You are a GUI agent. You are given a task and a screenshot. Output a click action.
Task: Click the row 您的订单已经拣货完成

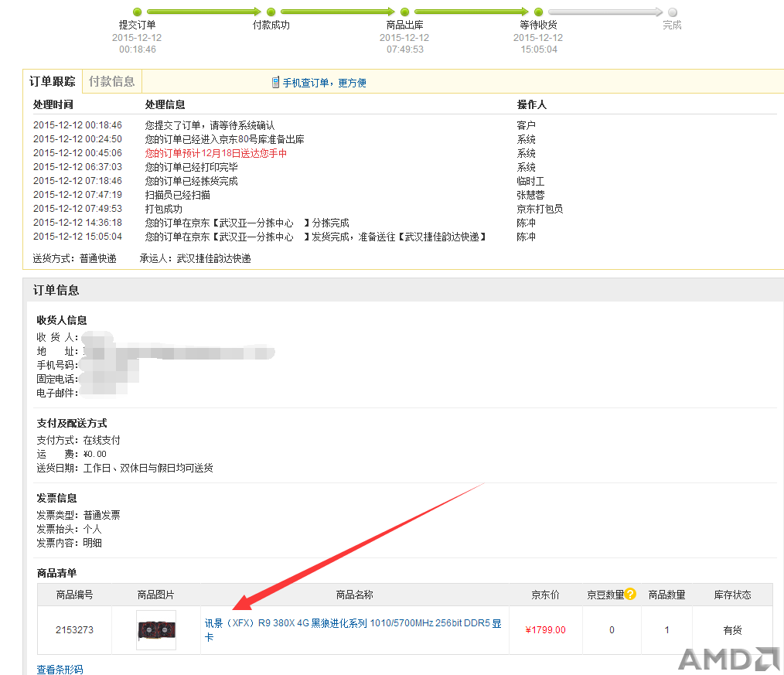pos(192,181)
